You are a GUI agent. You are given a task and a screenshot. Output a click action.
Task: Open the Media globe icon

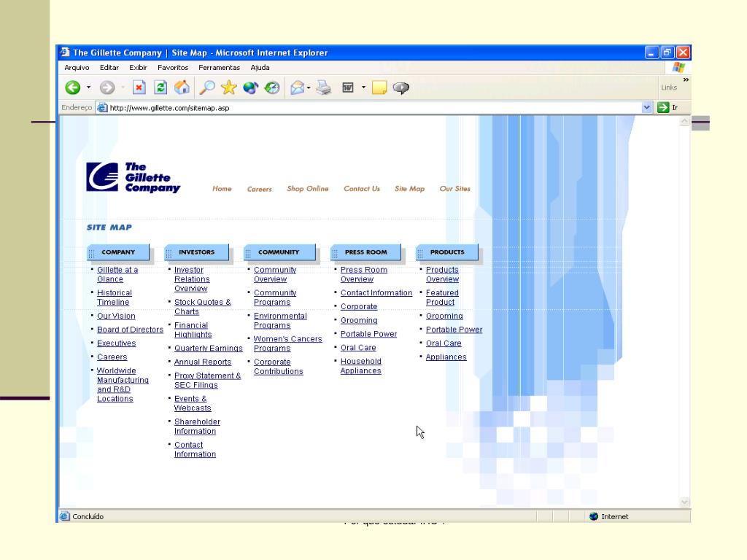[251, 87]
